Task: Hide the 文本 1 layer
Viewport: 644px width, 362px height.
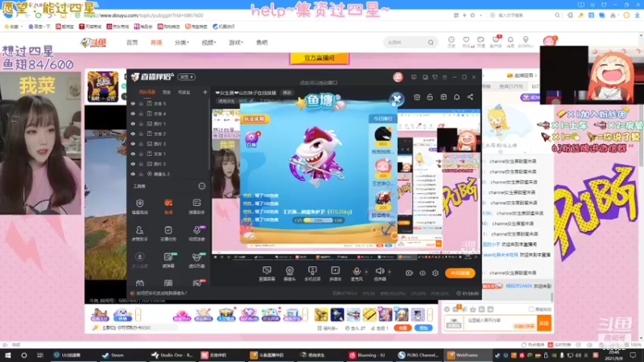Action: [133, 154]
